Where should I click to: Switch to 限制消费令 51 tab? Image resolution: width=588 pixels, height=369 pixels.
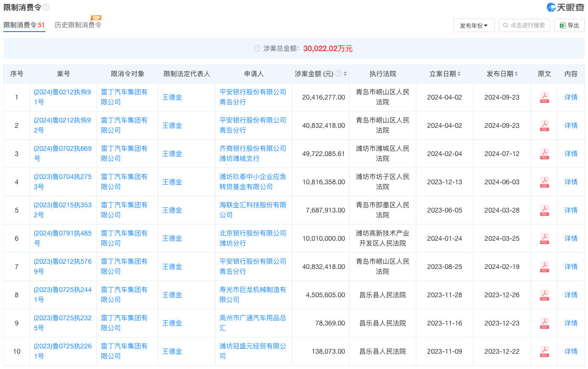pyautogui.click(x=24, y=25)
